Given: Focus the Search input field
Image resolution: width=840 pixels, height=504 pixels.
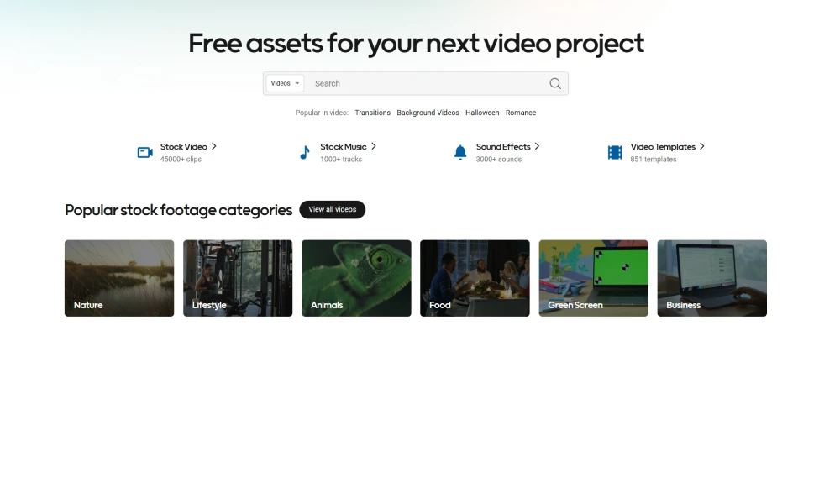Looking at the screenshot, I should (428, 83).
